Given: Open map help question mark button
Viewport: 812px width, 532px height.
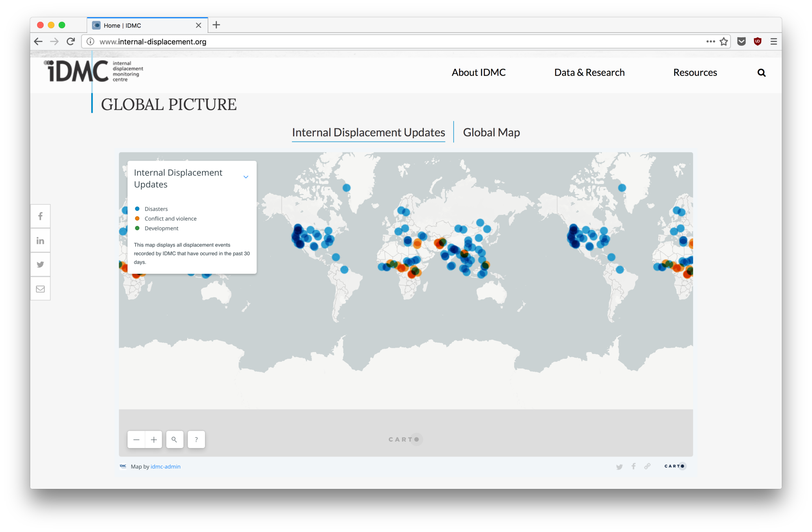Looking at the screenshot, I should (196, 439).
